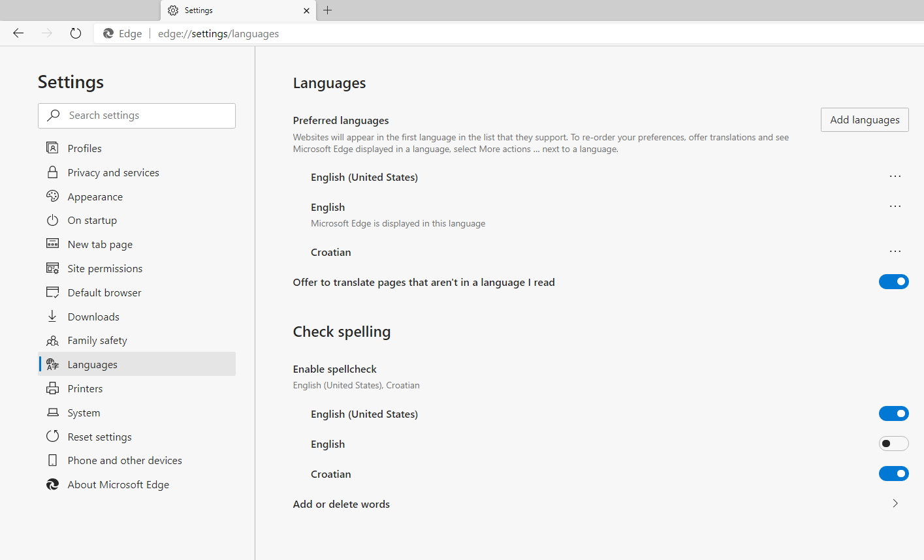The image size is (924, 560).
Task: Click the Languages icon in sidebar
Action: [x=52, y=364]
